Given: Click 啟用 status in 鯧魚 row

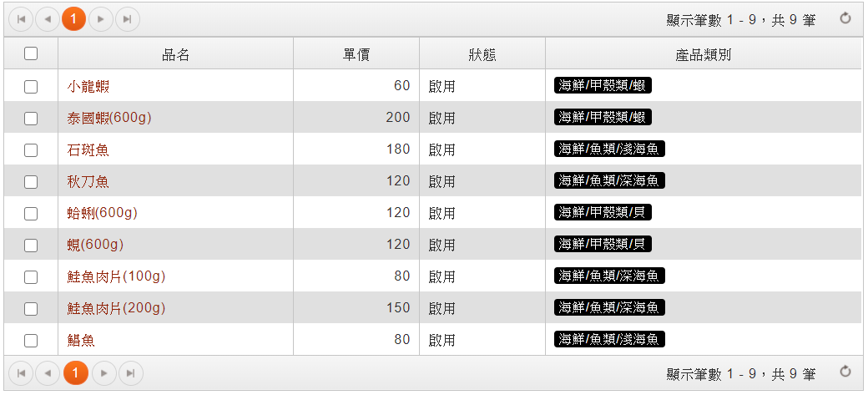Looking at the screenshot, I should point(442,340).
